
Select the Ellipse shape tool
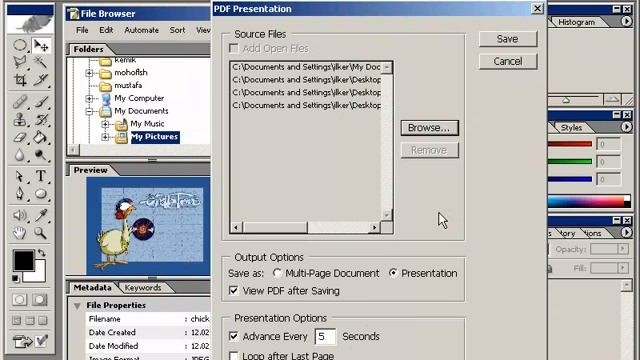(41, 193)
